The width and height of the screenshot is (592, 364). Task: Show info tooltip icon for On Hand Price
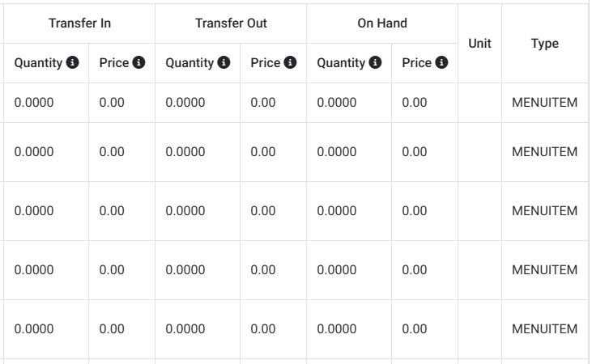[x=442, y=63]
